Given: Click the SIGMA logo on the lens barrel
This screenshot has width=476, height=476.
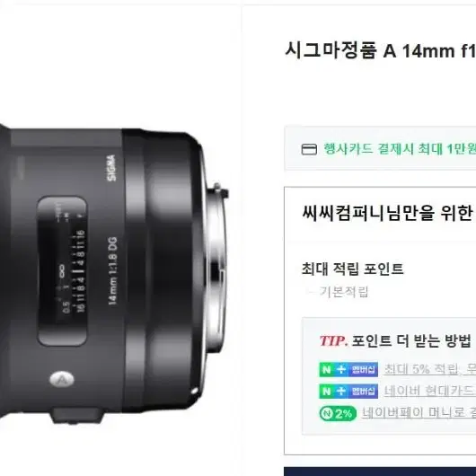Looking at the screenshot, I should (111, 168).
